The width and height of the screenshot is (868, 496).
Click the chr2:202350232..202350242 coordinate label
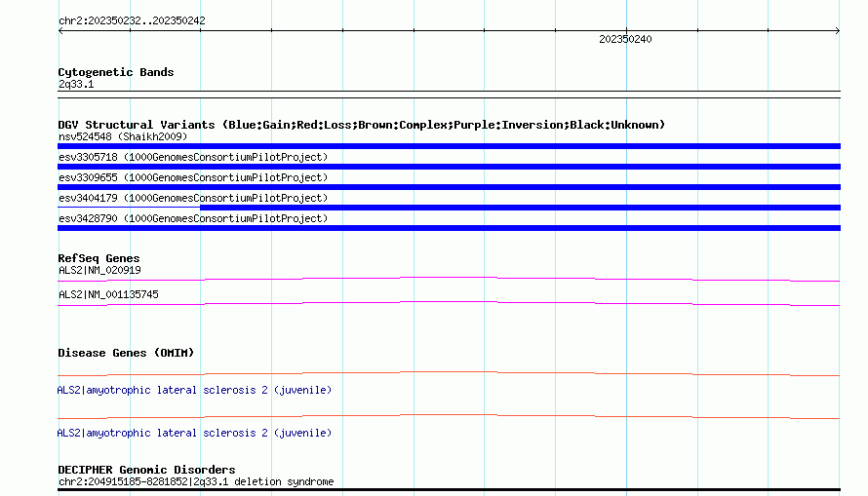132,20
